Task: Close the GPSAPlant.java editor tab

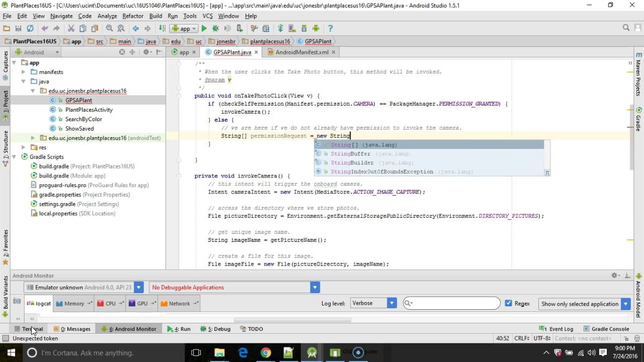Action: coord(256,52)
